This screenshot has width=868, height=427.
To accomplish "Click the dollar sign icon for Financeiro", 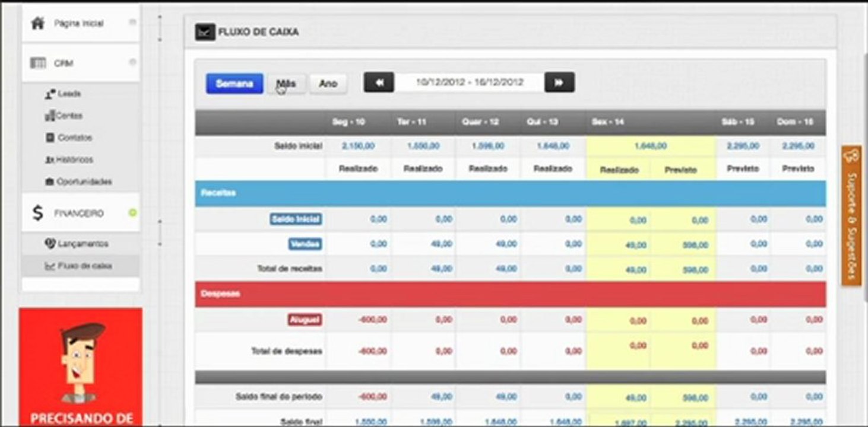I will tap(37, 213).
